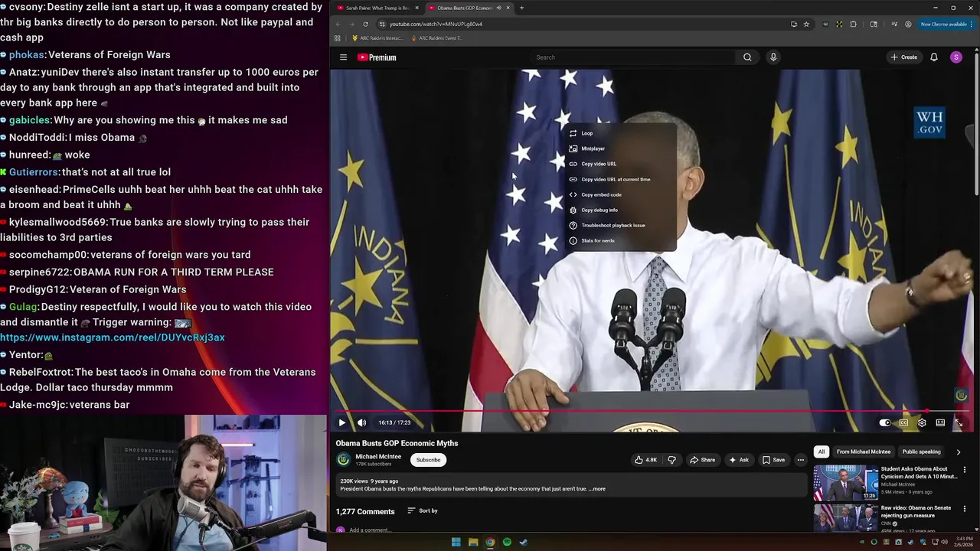The image size is (980, 551).
Task: Select the Public speaking chip
Action: [921, 452]
